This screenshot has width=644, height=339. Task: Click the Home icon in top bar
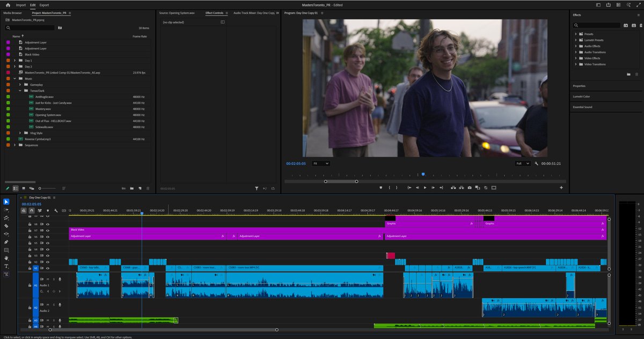pos(8,5)
